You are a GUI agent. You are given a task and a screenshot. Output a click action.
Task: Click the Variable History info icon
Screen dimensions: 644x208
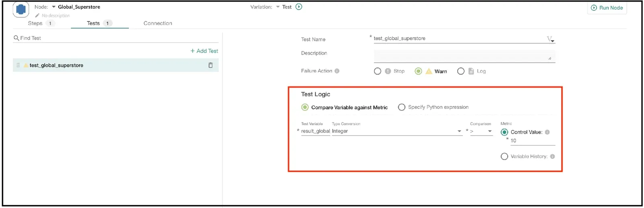(552, 157)
